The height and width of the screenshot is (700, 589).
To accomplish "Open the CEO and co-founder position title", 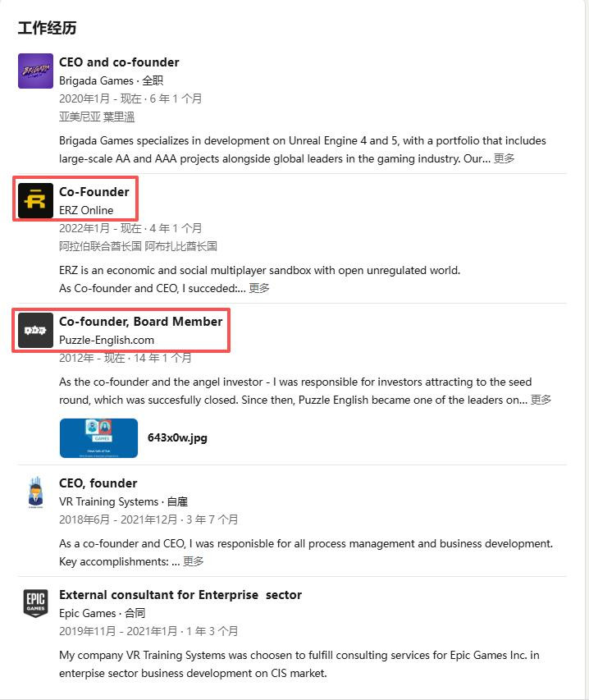I will pyautogui.click(x=119, y=62).
